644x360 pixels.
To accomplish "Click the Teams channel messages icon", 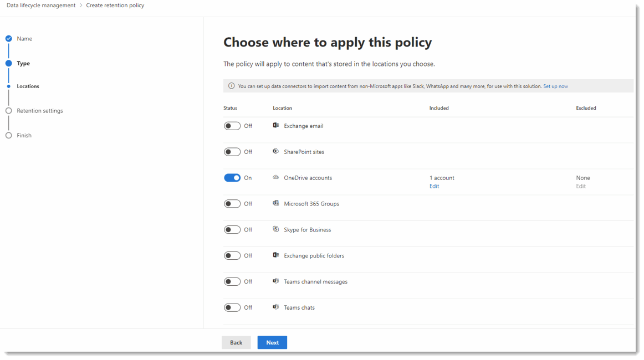I will pos(276,281).
